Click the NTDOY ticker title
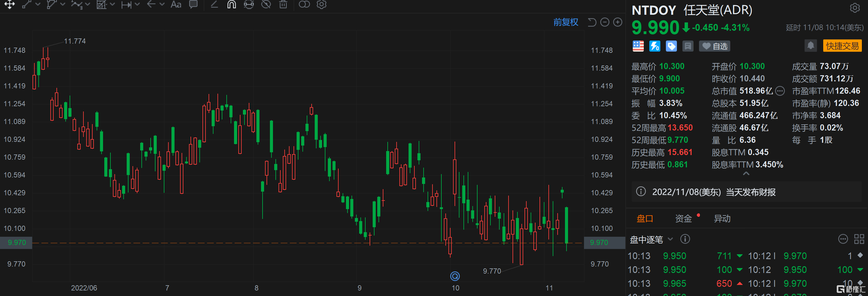This screenshot has width=868, height=296. coord(654,10)
